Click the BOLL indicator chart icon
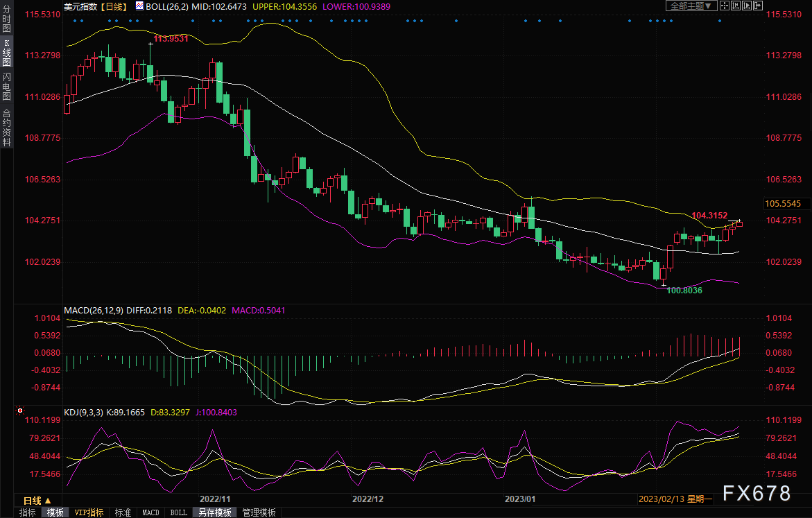 pos(139,6)
